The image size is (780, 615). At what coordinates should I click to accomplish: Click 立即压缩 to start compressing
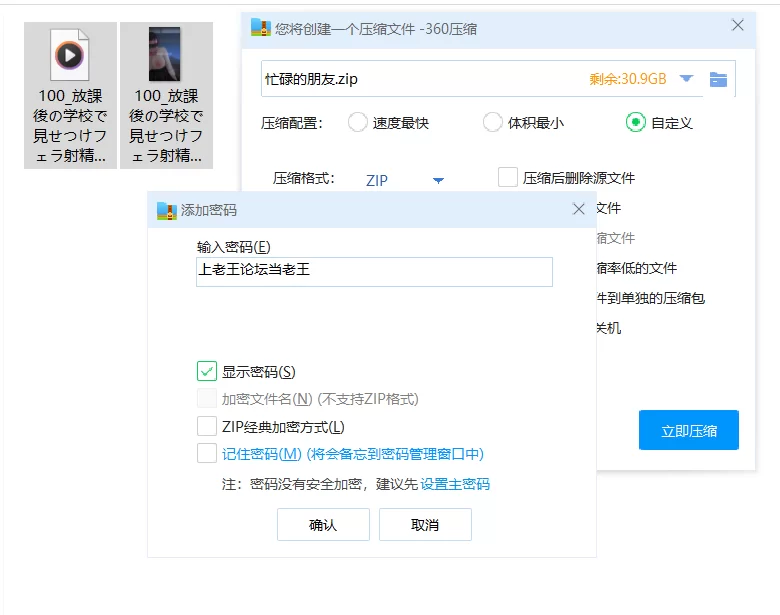688,430
